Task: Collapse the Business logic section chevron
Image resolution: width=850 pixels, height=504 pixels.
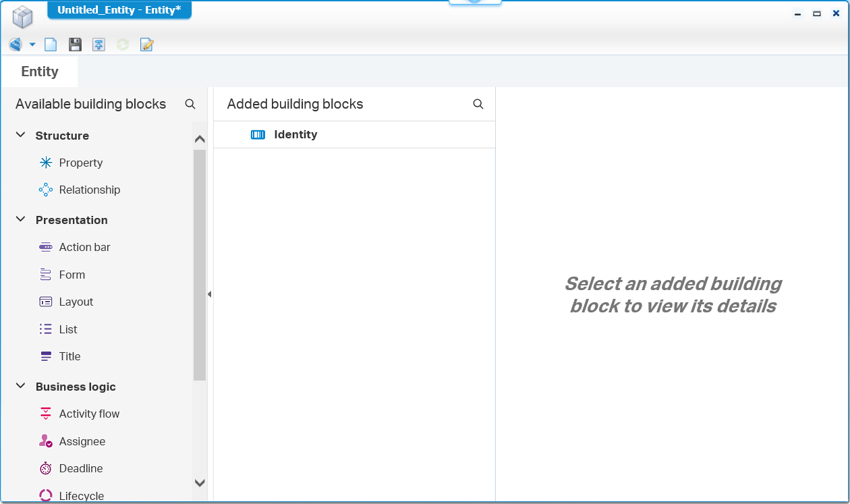Action: coord(21,386)
